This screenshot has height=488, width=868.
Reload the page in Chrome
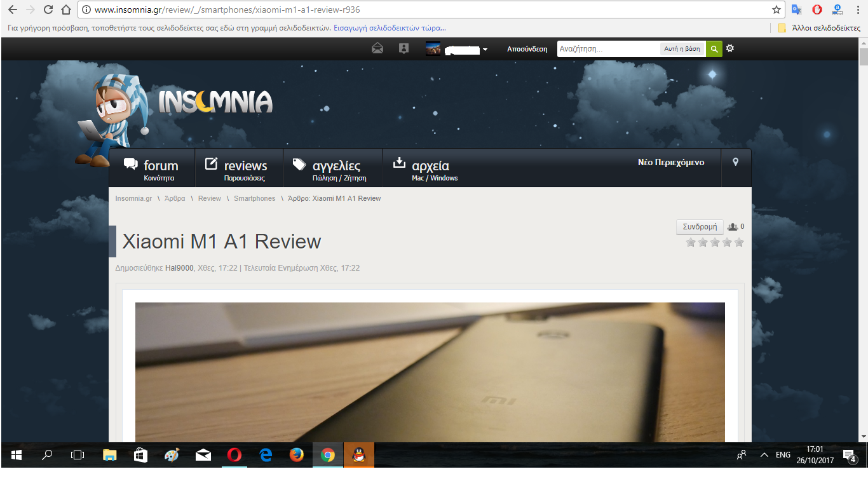point(48,10)
